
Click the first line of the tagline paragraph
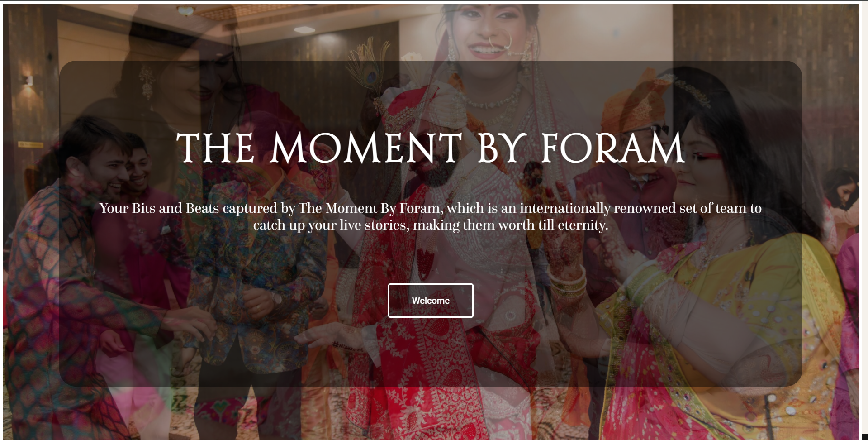pyautogui.click(x=431, y=208)
